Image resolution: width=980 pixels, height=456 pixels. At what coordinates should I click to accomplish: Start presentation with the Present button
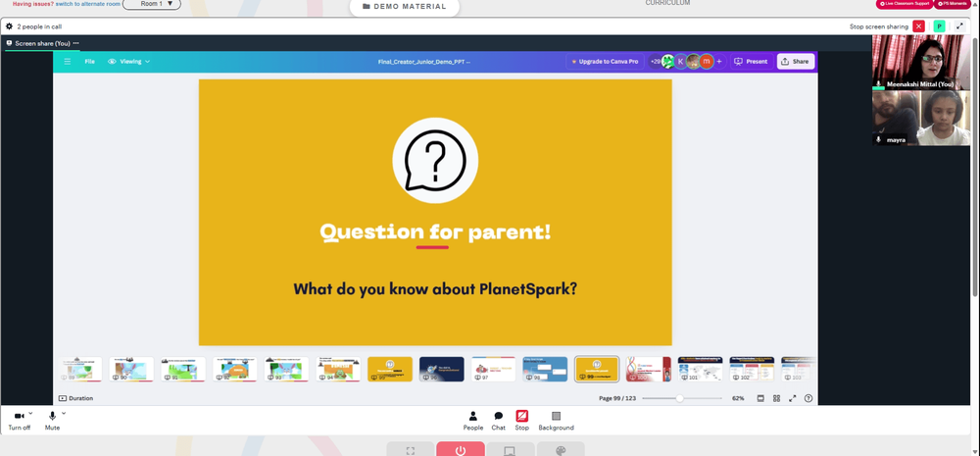tap(751, 62)
